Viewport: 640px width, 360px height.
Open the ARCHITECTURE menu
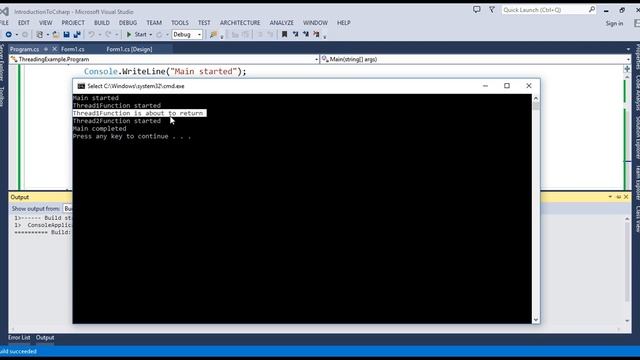240,23
